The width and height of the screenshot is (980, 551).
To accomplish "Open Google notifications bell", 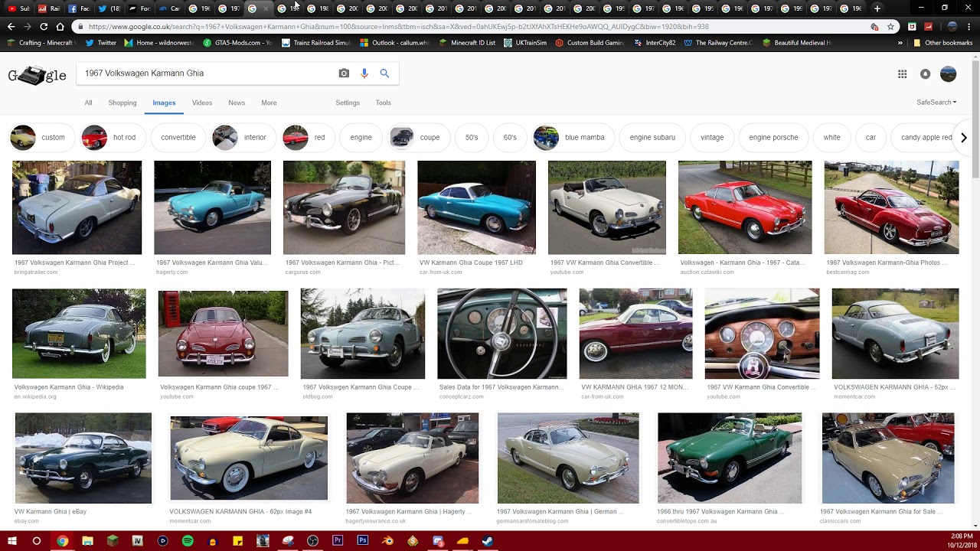I will click(x=925, y=74).
